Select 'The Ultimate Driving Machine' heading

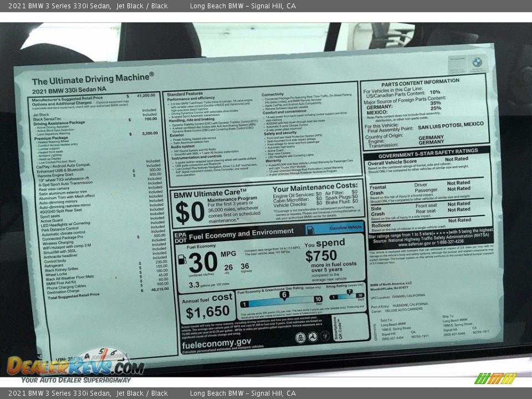tap(93, 79)
